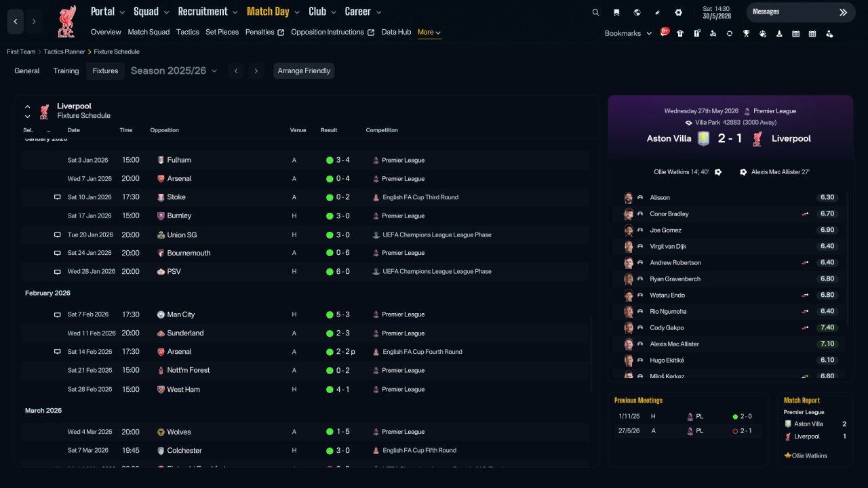Click the circular arrows transfer bookmark icon
Viewport: 868px width, 488px height.
tap(730, 33)
